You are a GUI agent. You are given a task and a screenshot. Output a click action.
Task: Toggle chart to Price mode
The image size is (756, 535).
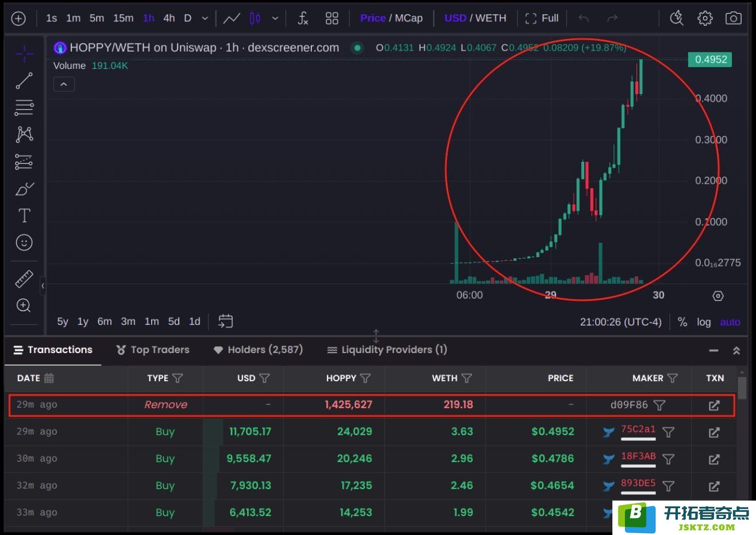pyautogui.click(x=372, y=18)
